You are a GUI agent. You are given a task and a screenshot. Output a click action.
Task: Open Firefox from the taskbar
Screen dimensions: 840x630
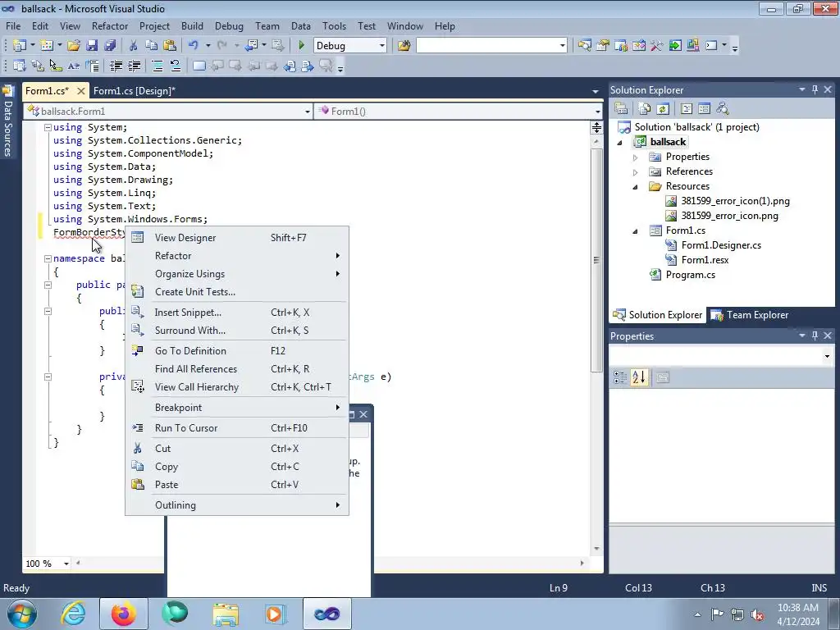point(123,614)
